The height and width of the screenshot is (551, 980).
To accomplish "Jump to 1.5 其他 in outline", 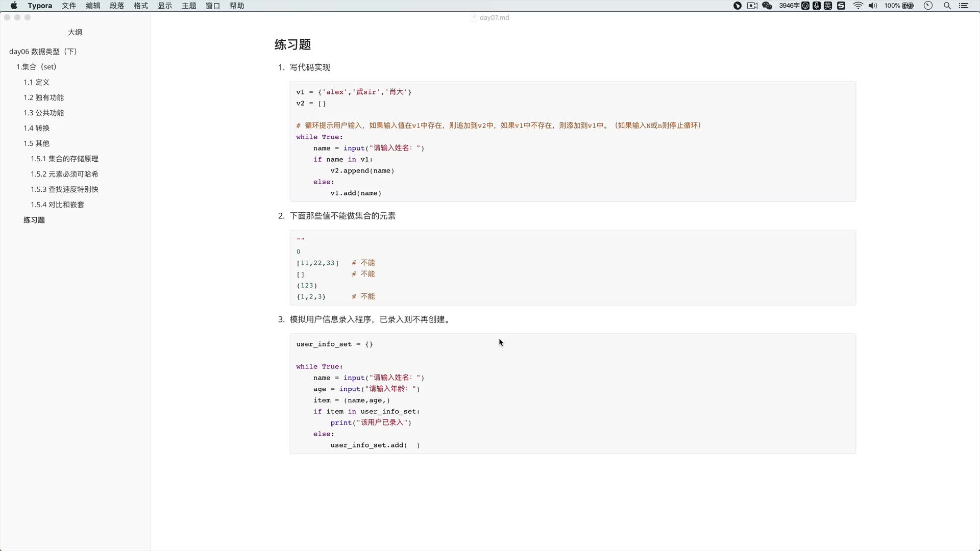I will point(36,143).
